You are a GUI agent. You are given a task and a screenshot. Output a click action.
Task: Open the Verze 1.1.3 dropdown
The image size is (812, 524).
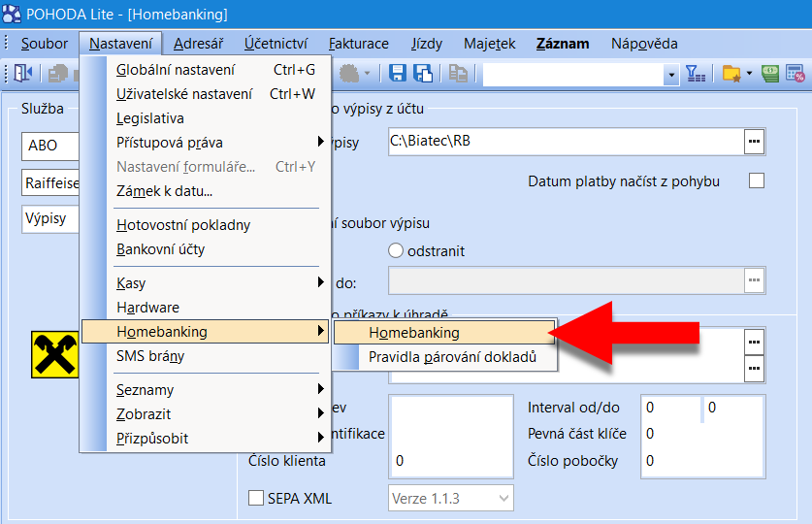pos(451,499)
